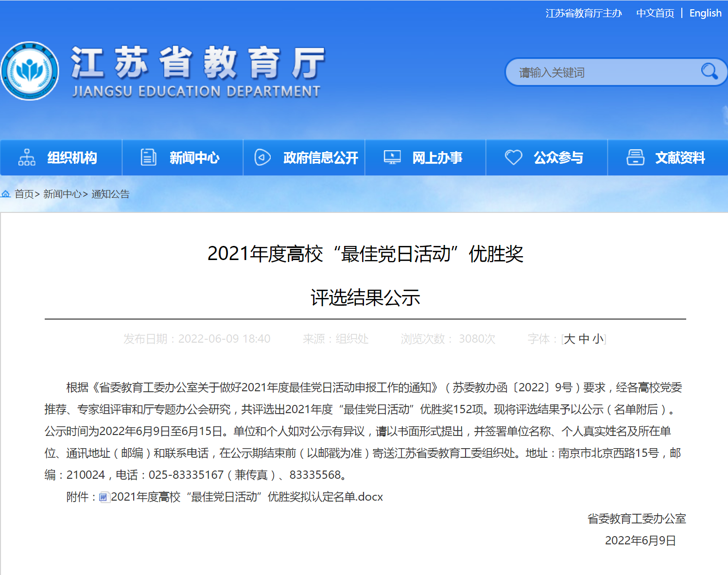Screen dimensions: 728x575
Task: Open the 中文首页 link at top
Action: pyautogui.click(x=655, y=13)
